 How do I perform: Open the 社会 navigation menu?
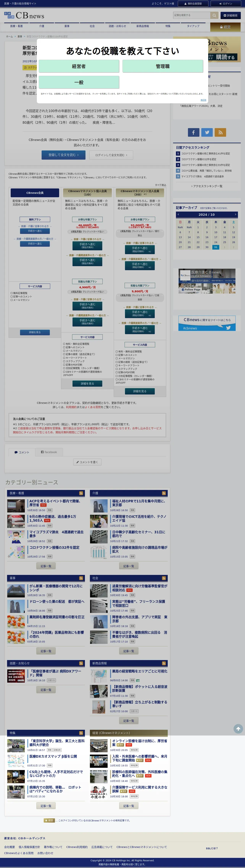coord(92,26)
